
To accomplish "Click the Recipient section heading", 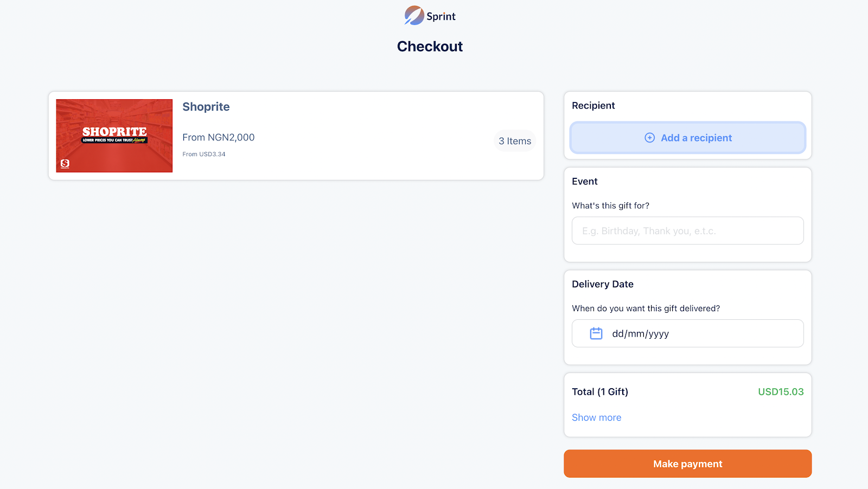I will point(593,106).
